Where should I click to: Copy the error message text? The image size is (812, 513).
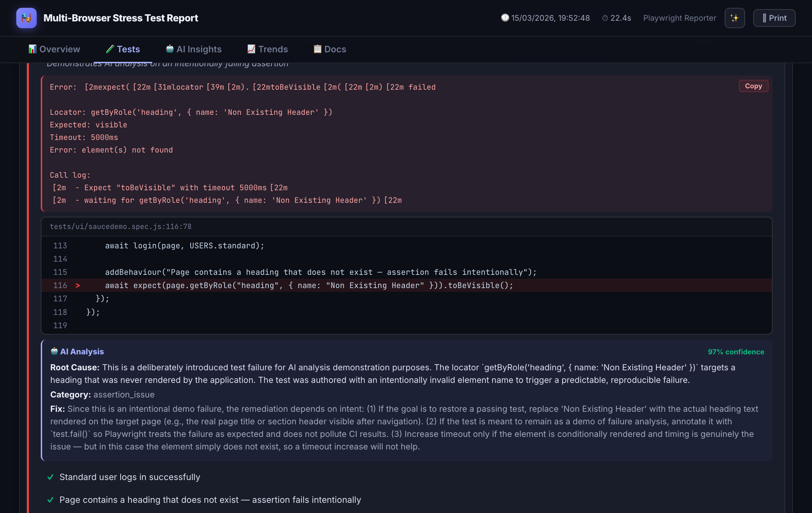pos(753,86)
